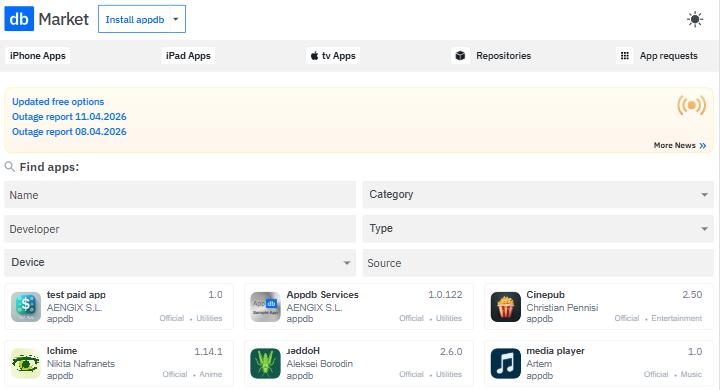720x390 pixels.
Task: Open the Hopper grasshopper app icon
Action: 265,363
